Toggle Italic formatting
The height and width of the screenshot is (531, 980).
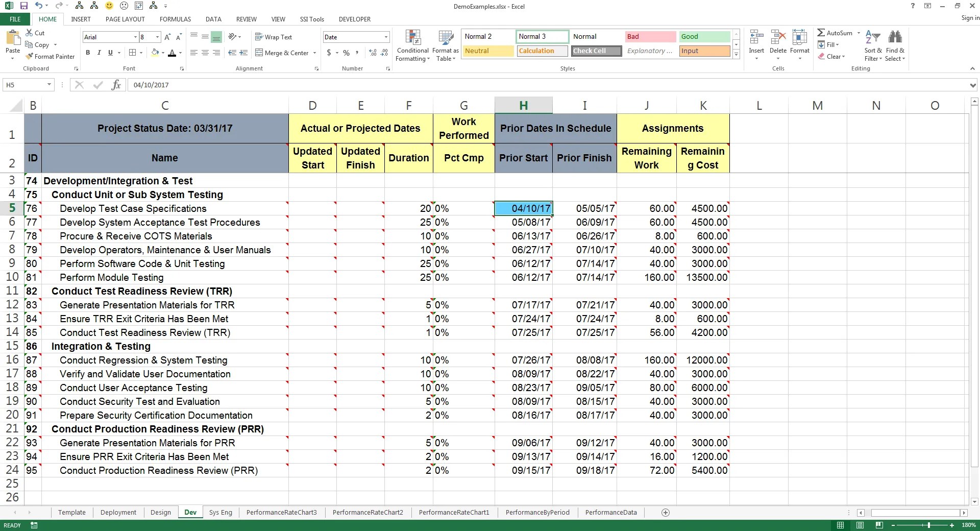(99, 52)
